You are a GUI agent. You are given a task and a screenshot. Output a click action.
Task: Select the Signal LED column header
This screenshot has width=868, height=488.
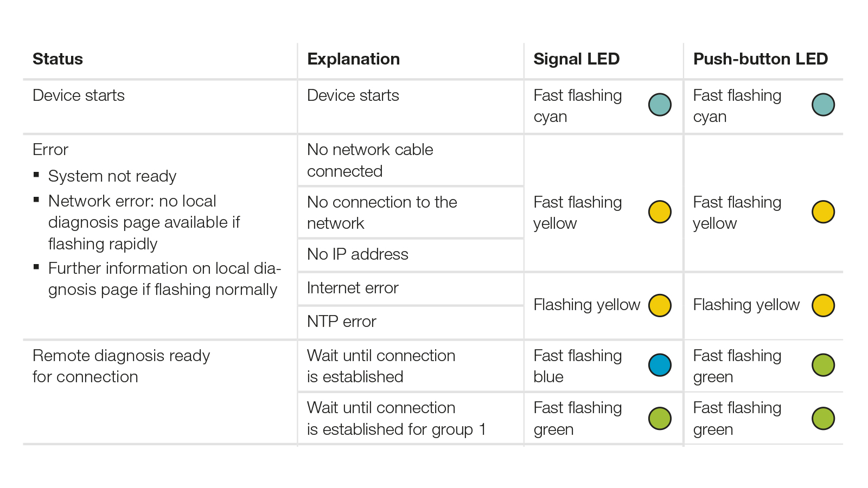(x=576, y=59)
